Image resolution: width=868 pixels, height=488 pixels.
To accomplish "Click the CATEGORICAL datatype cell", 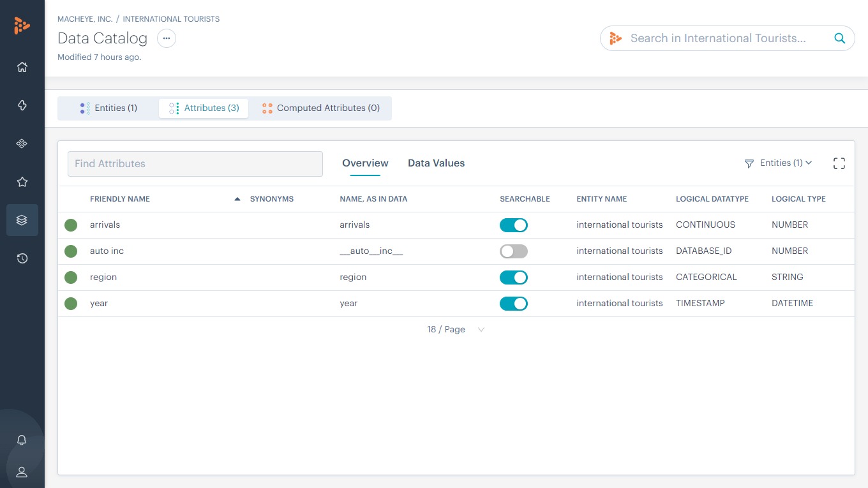I will point(707,277).
